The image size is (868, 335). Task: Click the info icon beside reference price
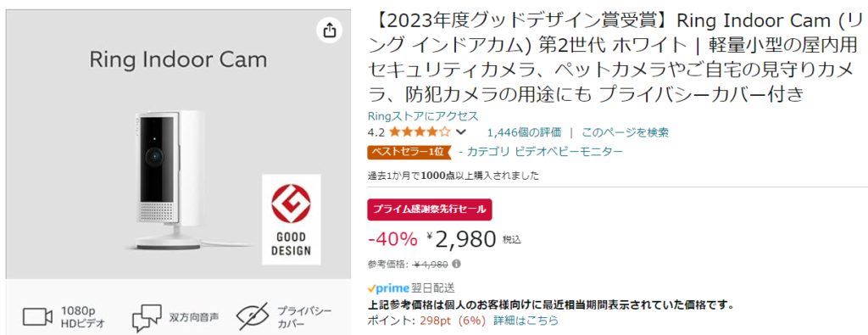tap(457, 264)
